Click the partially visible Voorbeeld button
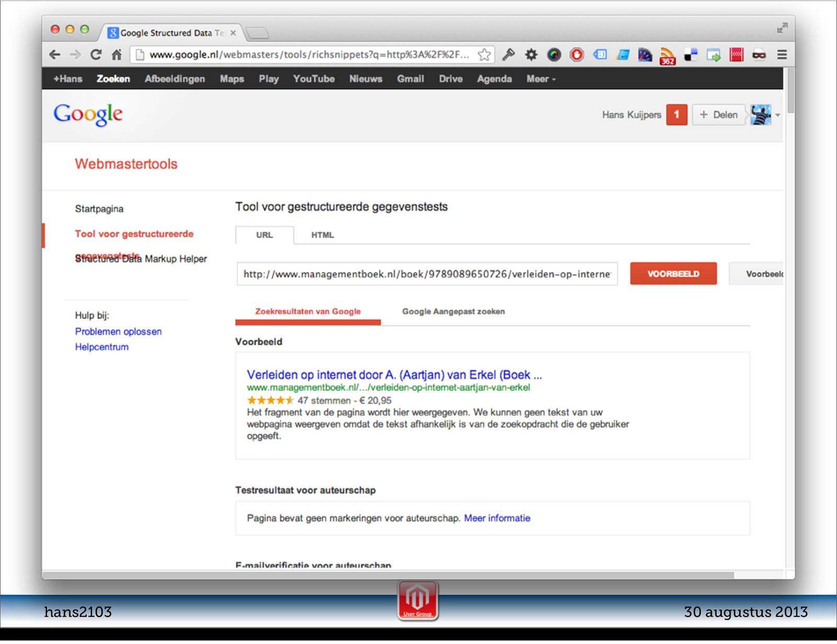 [756, 274]
